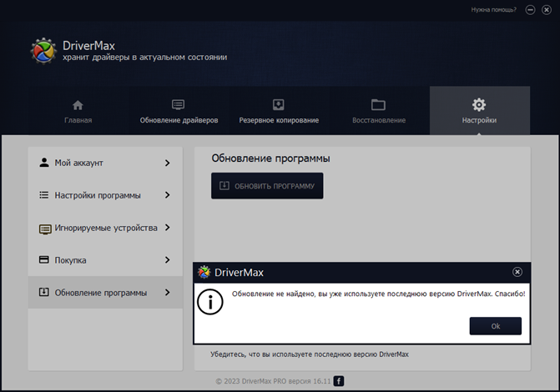Go to the Главная tab
560x392 pixels.
[78, 111]
